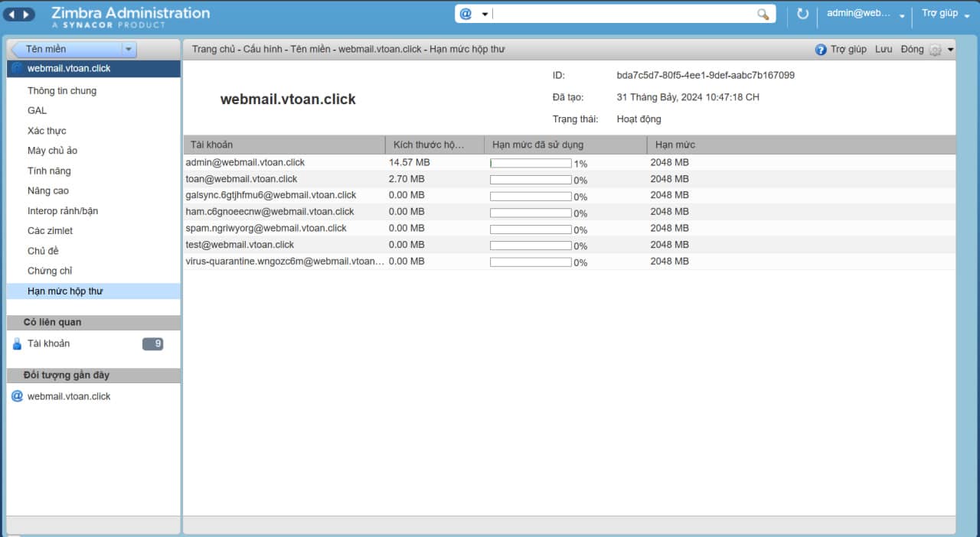The image size is (980, 537).
Task: Select virus-quarantine.wngozc6m account row
Action: click(x=570, y=261)
